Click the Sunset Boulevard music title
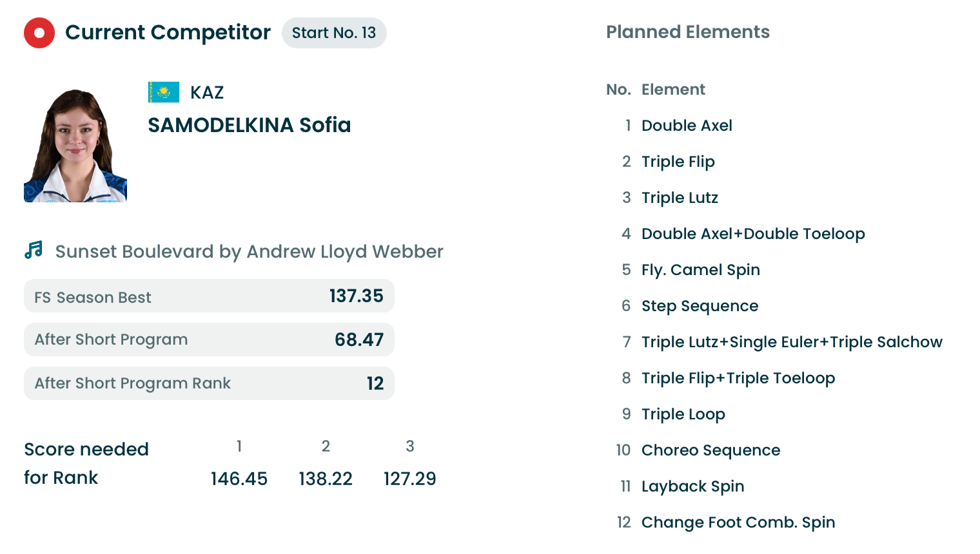980x554 pixels. [249, 251]
